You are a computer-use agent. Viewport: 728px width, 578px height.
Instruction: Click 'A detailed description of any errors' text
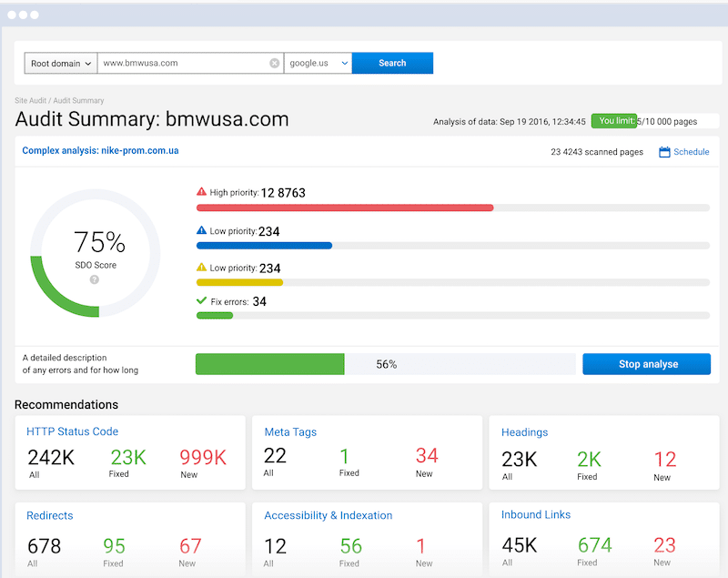80,364
